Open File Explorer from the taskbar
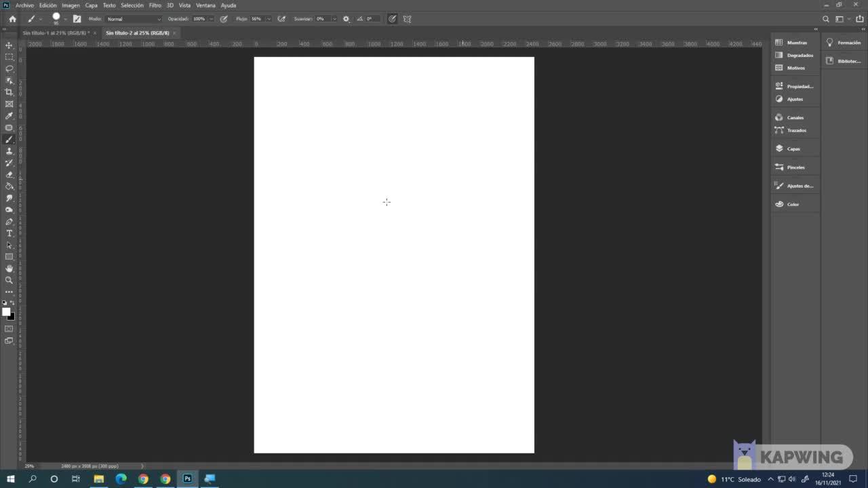Screen dimensions: 868x488 click(98, 479)
